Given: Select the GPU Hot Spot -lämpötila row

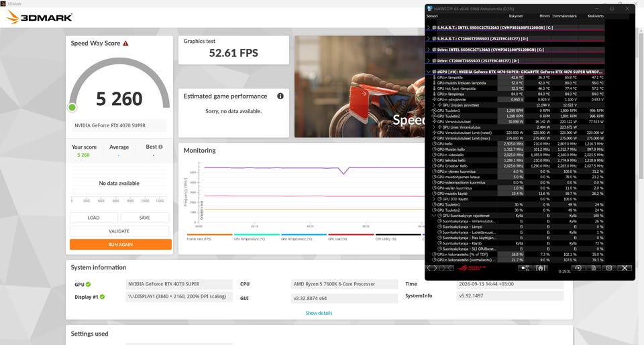Looking at the screenshot, I should pyautogui.click(x=515, y=88).
